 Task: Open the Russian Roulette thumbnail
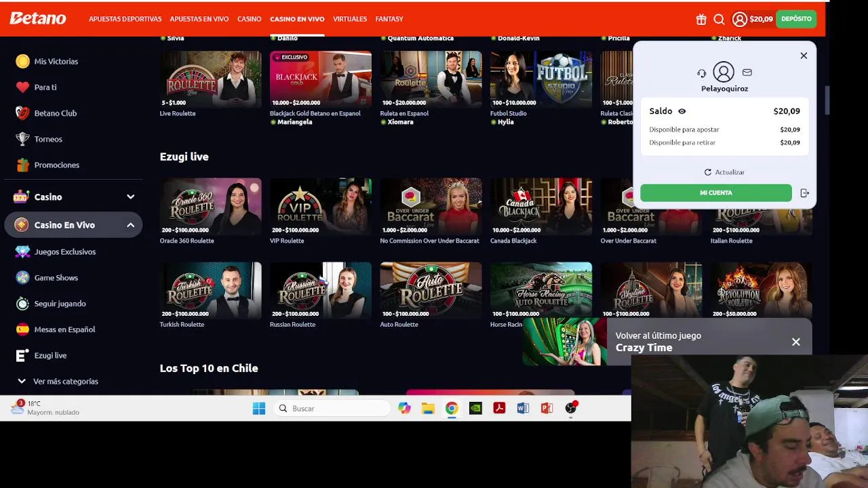321,290
